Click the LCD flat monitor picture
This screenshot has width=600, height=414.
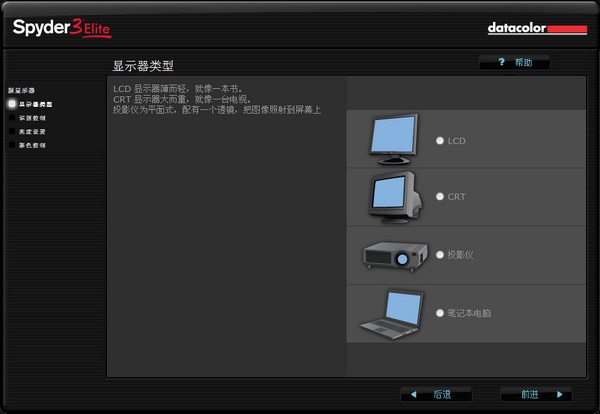click(x=394, y=139)
